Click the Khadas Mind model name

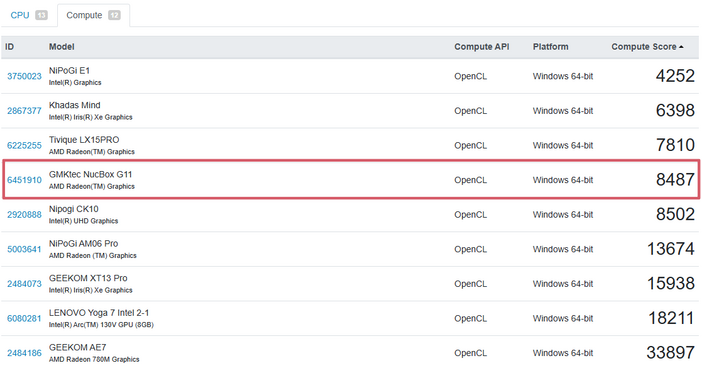coord(75,105)
